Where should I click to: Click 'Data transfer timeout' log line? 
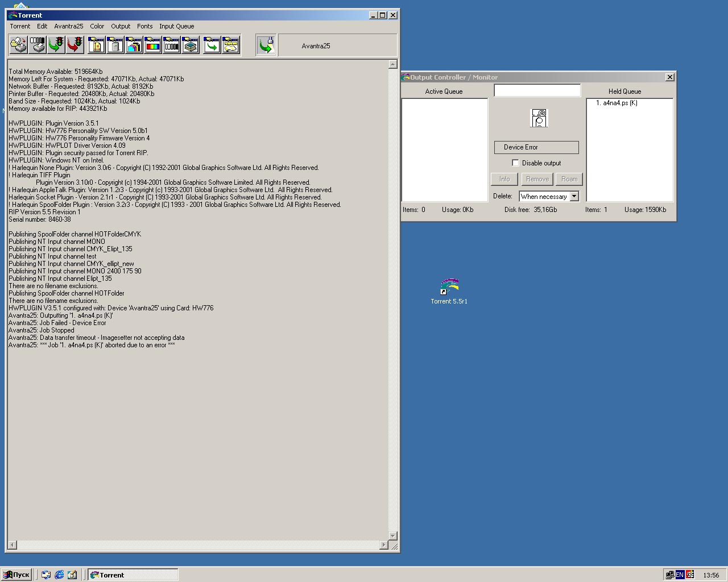tap(96, 338)
